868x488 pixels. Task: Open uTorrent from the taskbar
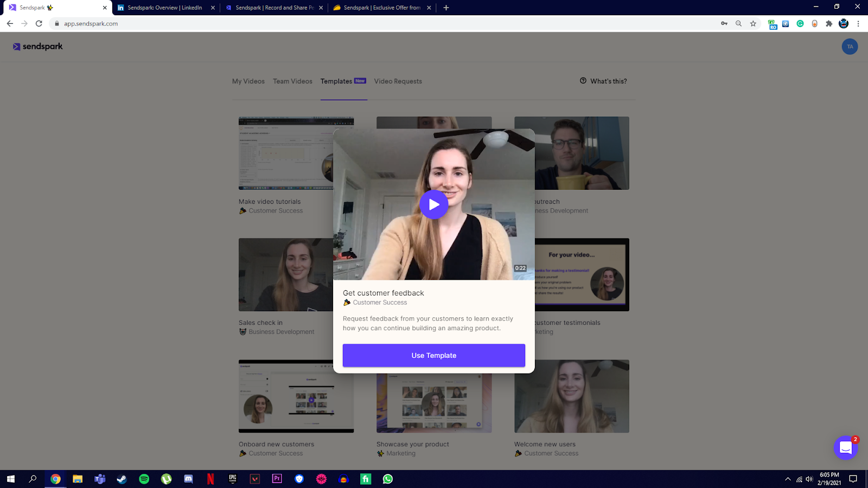pos(166,479)
